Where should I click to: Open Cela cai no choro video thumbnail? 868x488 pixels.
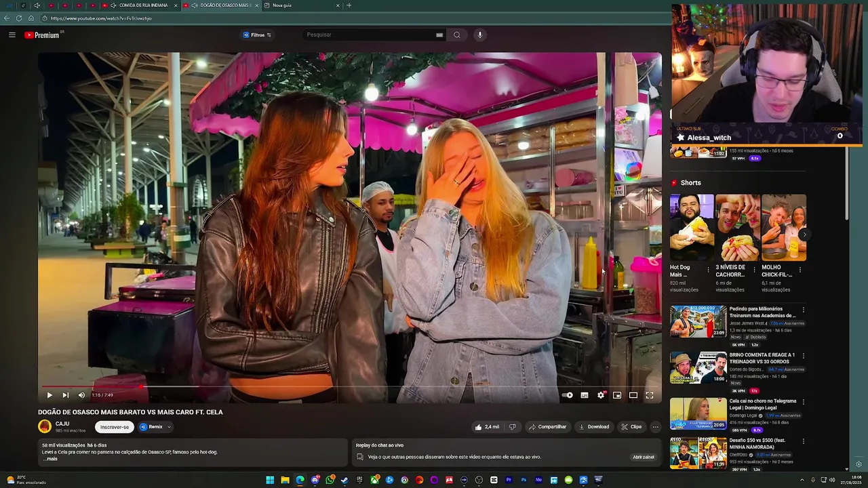(698, 413)
